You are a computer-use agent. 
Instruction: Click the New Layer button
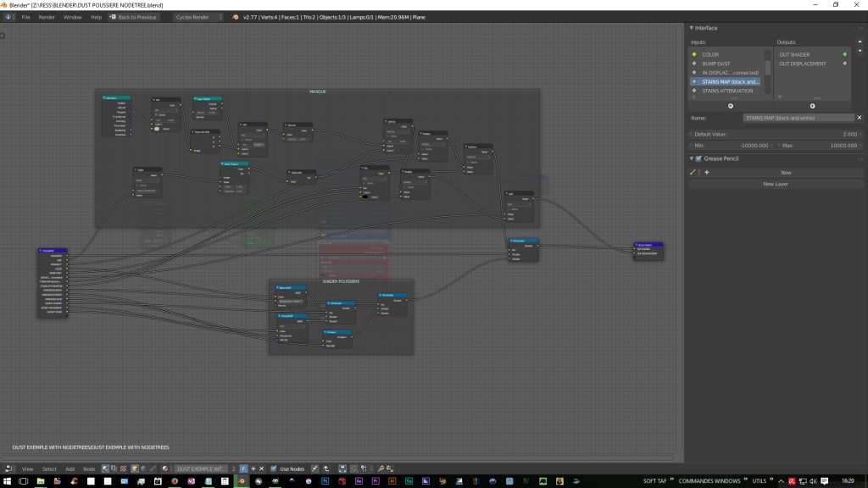(776, 184)
